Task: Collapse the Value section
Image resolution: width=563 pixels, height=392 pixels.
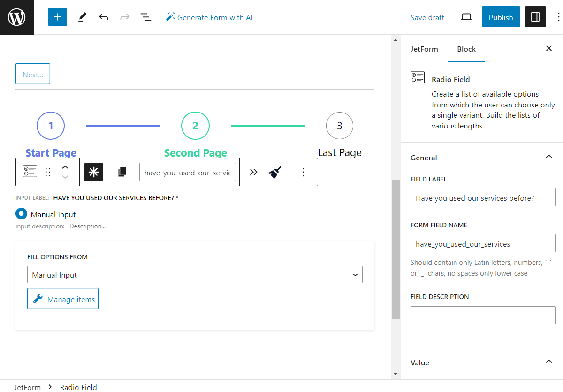Action: coord(548,362)
